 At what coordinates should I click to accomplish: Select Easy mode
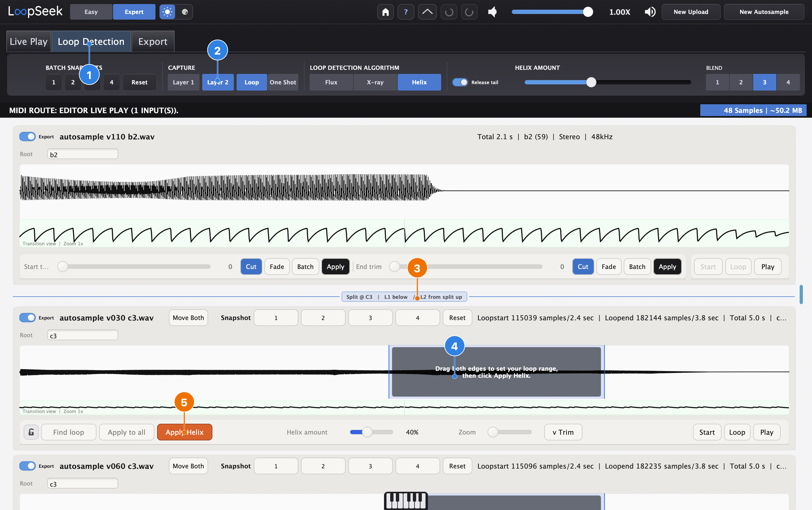point(91,12)
